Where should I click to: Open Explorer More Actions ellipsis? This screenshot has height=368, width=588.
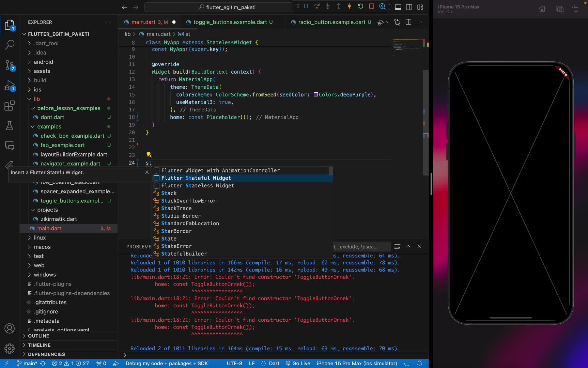click(x=108, y=22)
